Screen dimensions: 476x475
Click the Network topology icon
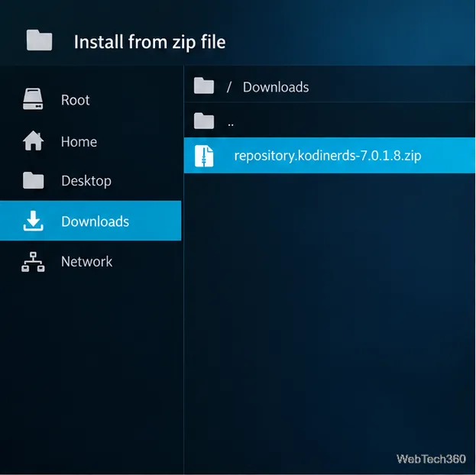click(x=33, y=261)
